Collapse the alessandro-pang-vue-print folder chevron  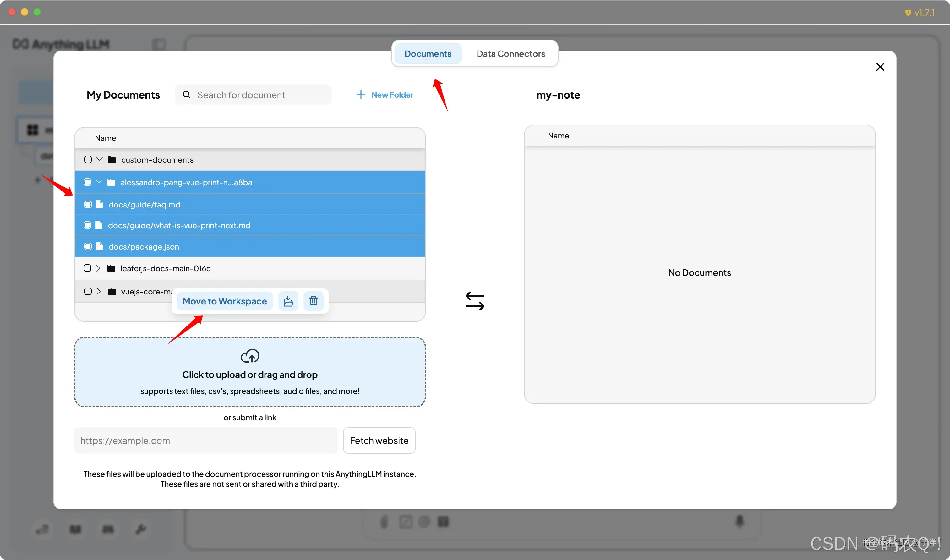(x=99, y=182)
